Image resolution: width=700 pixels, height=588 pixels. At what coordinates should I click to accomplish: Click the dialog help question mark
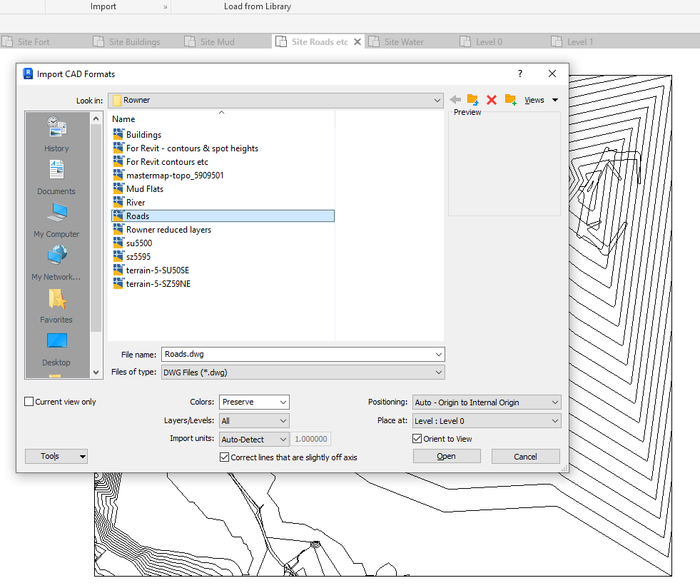(520, 73)
